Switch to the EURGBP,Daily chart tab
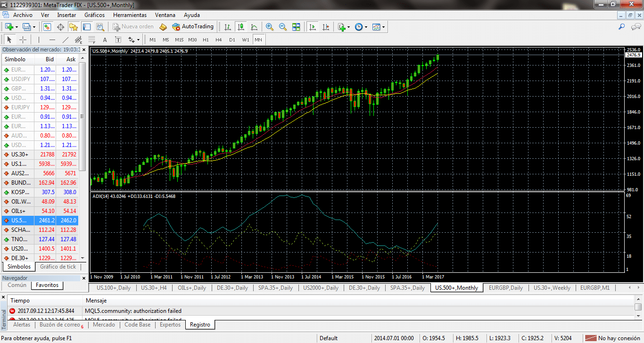644x343 pixels. (x=505, y=288)
